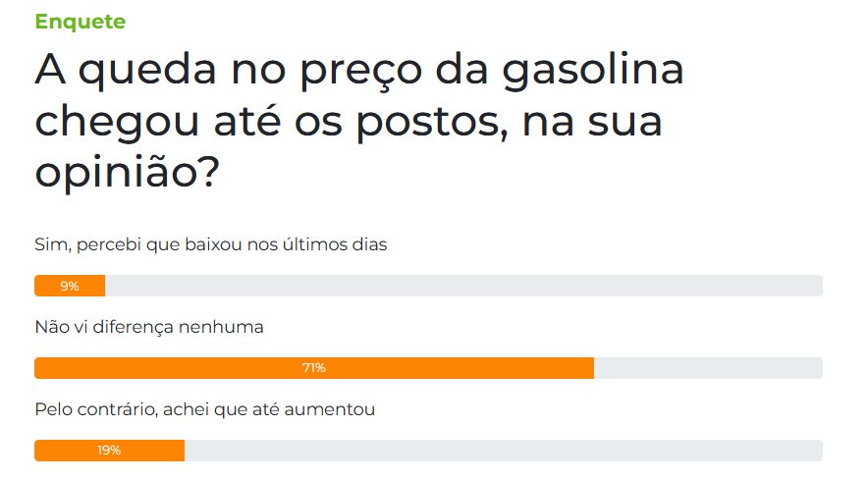Click the word "opinião?" in the heading
This screenshot has width=868, height=481.
pos(128,173)
